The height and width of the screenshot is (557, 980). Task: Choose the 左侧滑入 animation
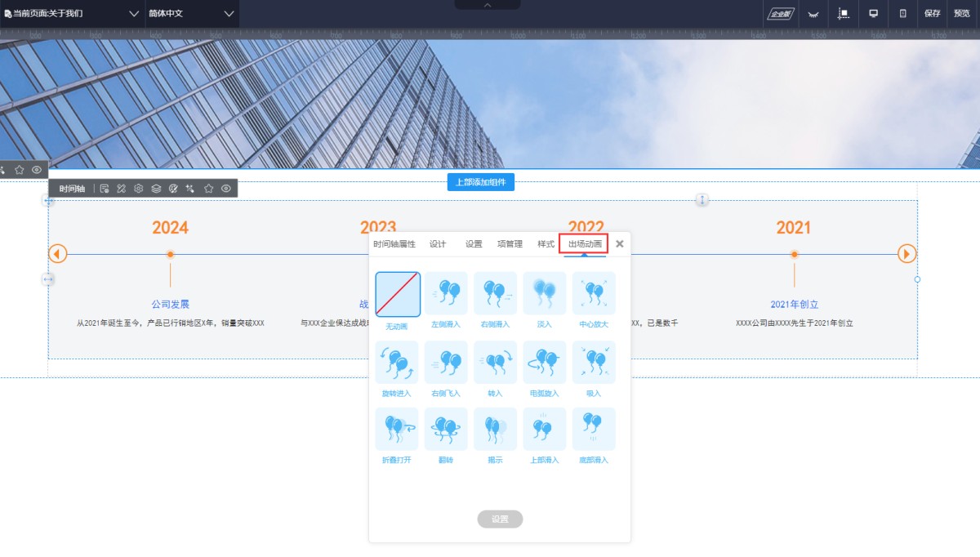pyautogui.click(x=446, y=294)
